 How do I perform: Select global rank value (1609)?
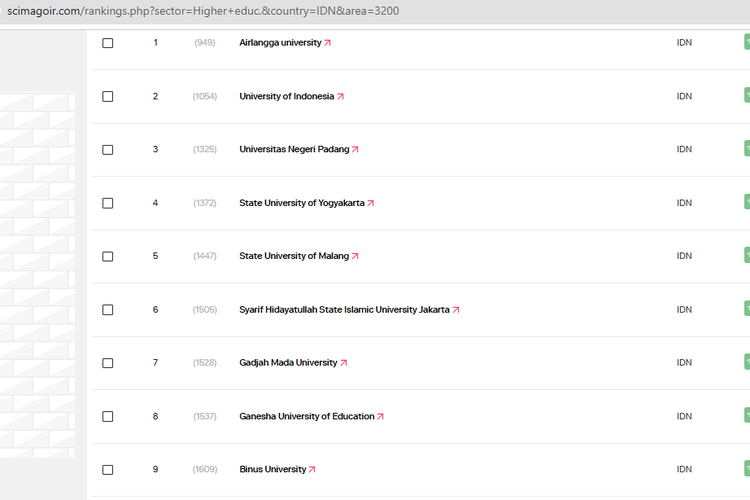205,469
